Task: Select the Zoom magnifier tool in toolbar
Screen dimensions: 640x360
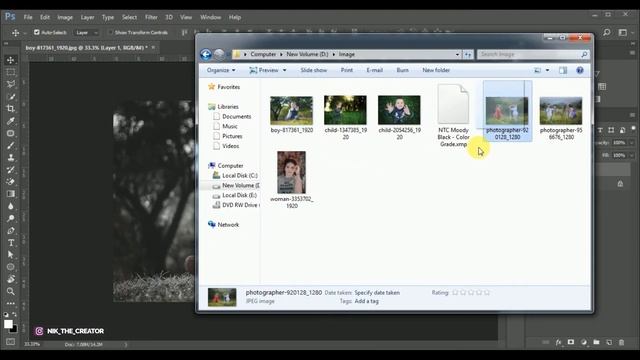Action: click(x=11, y=291)
